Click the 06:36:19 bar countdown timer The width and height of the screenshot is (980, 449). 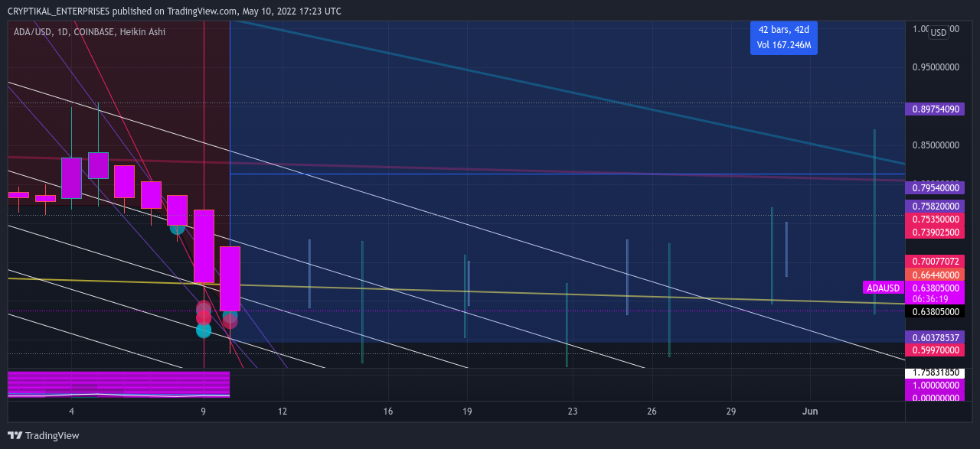tap(931, 299)
